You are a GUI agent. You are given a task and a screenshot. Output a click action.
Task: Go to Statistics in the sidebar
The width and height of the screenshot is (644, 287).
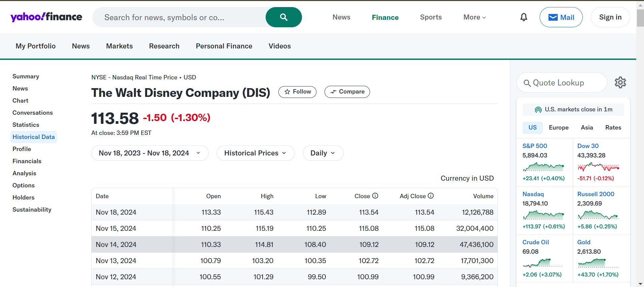pos(26,125)
